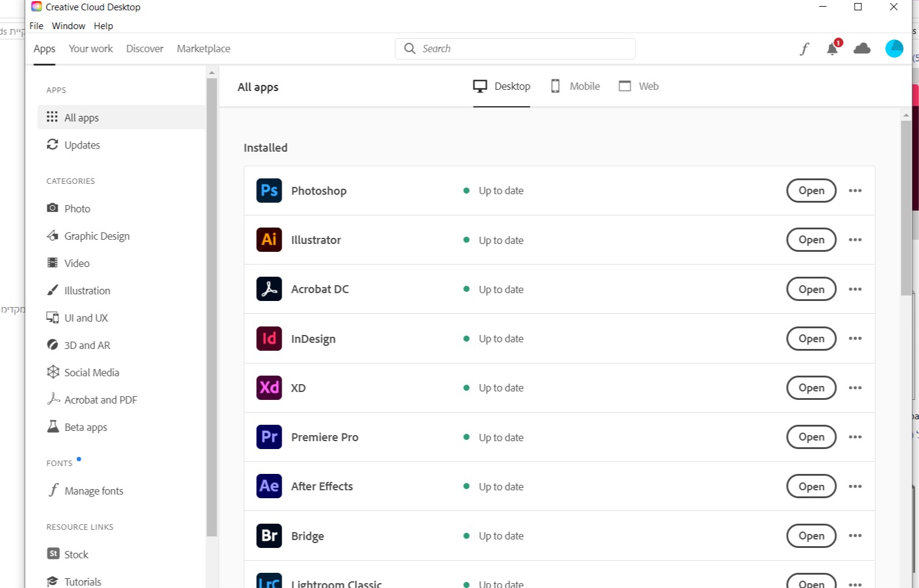Image resolution: width=919 pixels, height=588 pixels.
Task: Open notifications bell icon
Action: (x=833, y=48)
